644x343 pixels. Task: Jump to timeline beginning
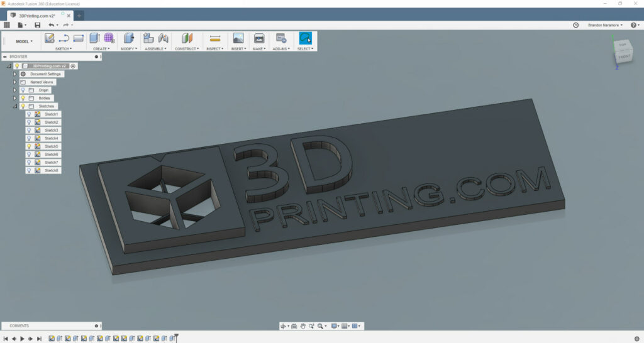coord(5,339)
